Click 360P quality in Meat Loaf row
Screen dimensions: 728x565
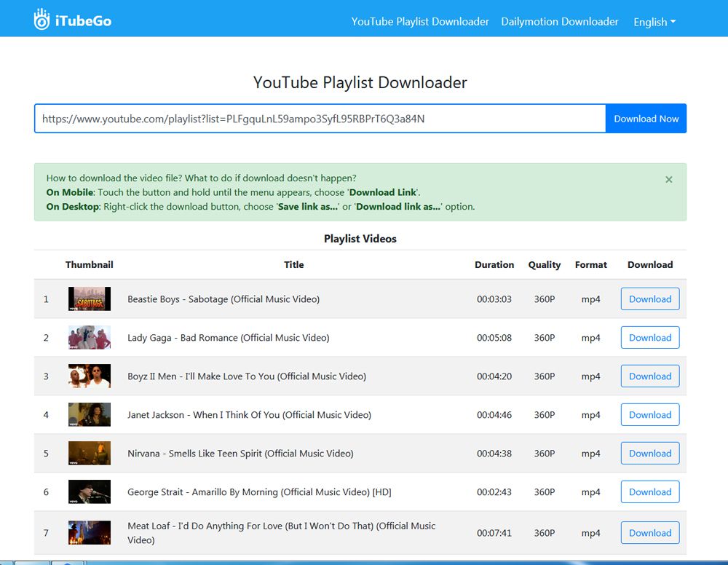coord(544,532)
